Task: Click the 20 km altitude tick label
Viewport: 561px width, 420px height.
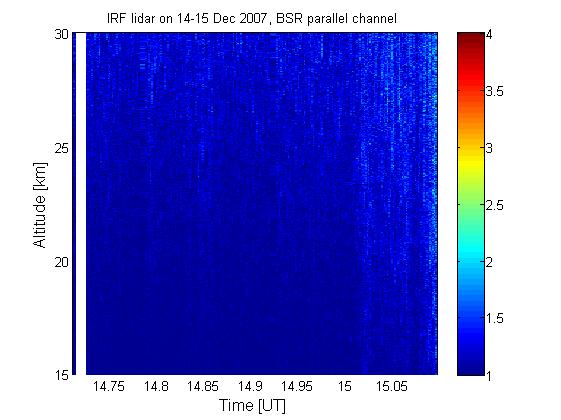Action: [61, 262]
